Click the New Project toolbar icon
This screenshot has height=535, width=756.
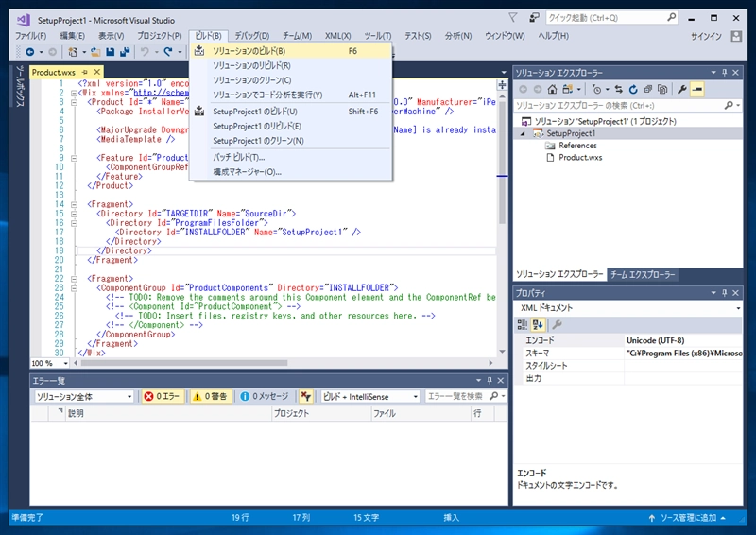tap(73, 52)
